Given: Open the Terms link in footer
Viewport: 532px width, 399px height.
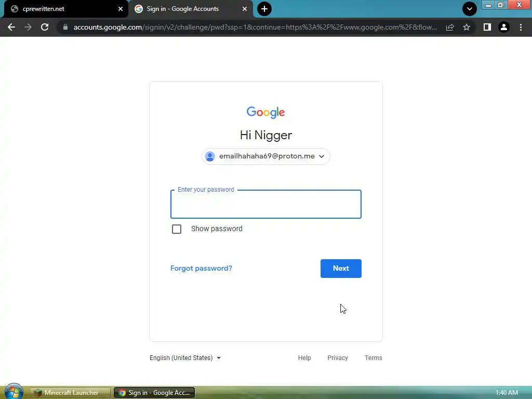Looking at the screenshot, I should tap(373, 358).
